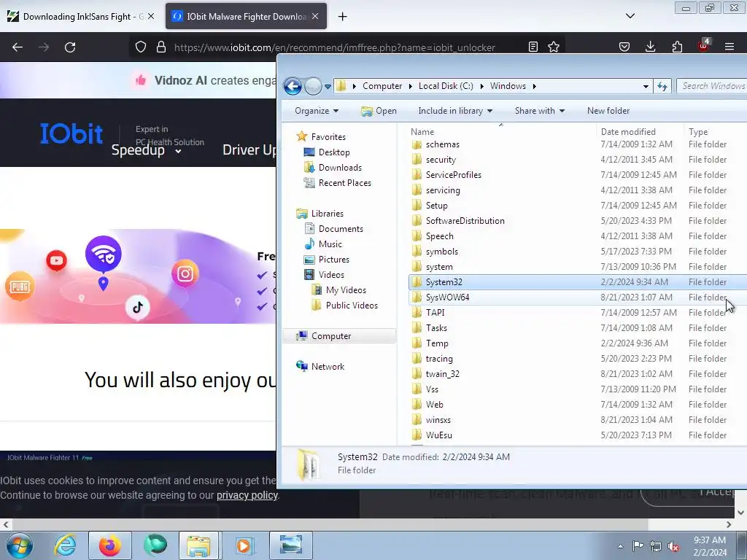Viewport: 747px width, 560px height.
Task: Sort by Date modified column header
Action: pyautogui.click(x=639, y=131)
